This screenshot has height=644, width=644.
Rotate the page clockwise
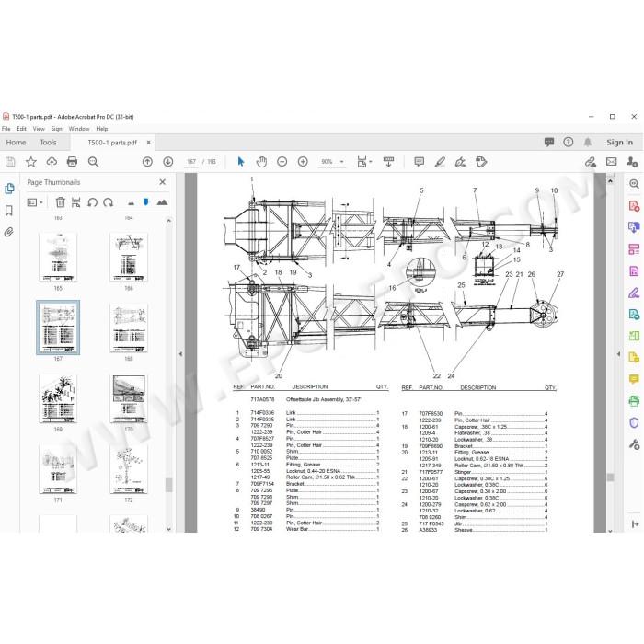point(108,202)
